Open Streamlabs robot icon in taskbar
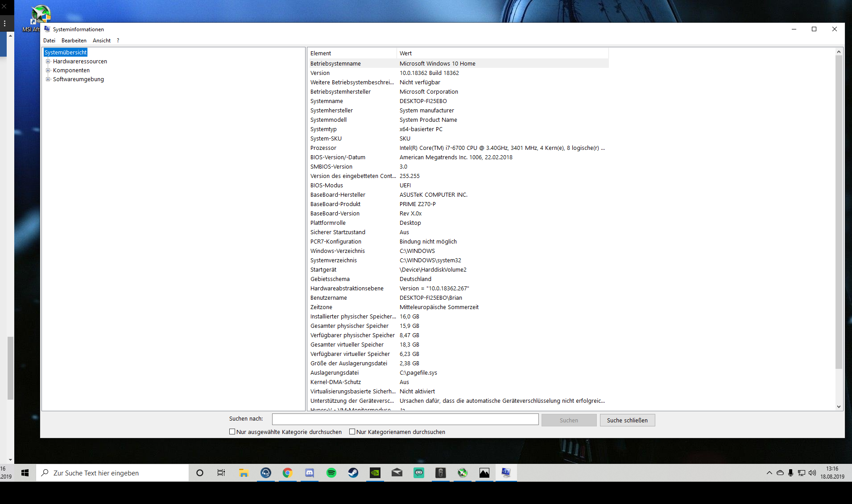The image size is (852, 504). (x=419, y=473)
